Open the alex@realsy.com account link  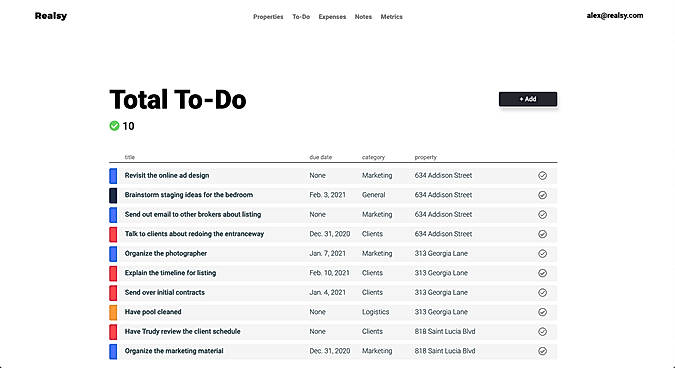tap(615, 15)
